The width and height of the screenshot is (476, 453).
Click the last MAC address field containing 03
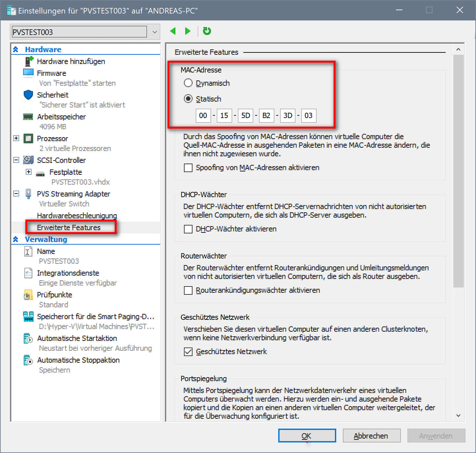(x=309, y=116)
